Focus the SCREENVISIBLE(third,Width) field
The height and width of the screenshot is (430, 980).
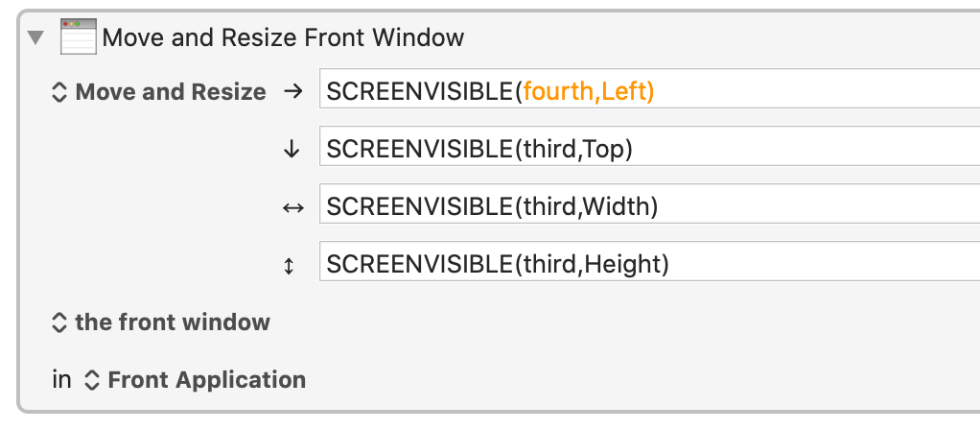649,203
